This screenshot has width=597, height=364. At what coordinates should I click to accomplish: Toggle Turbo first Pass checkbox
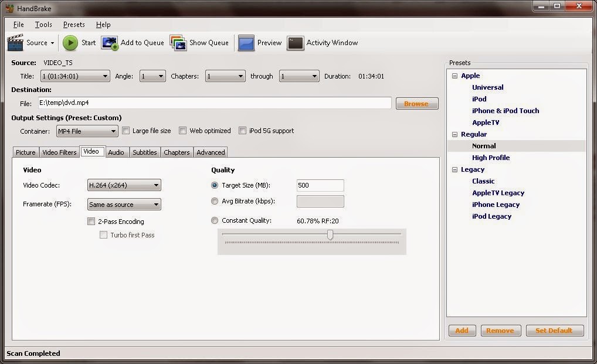click(x=103, y=234)
